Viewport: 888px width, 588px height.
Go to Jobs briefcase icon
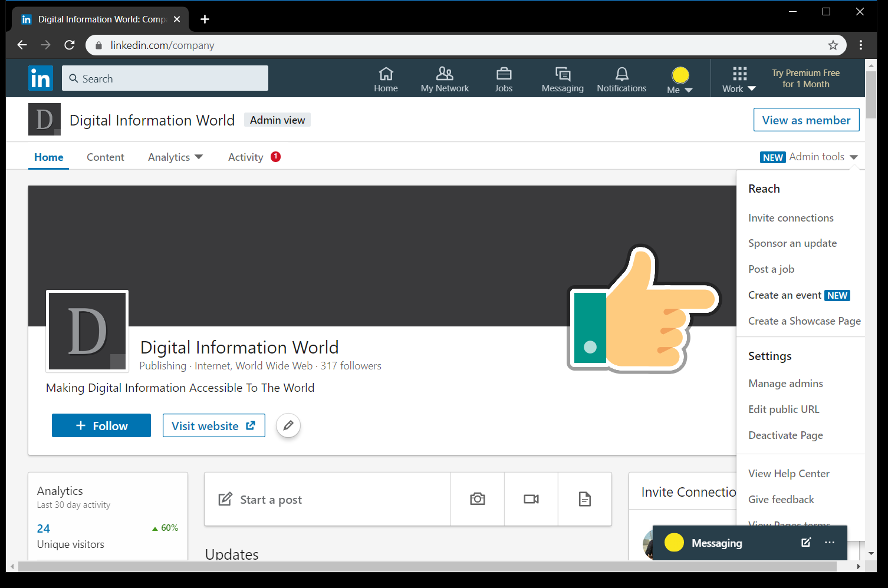point(504,80)
